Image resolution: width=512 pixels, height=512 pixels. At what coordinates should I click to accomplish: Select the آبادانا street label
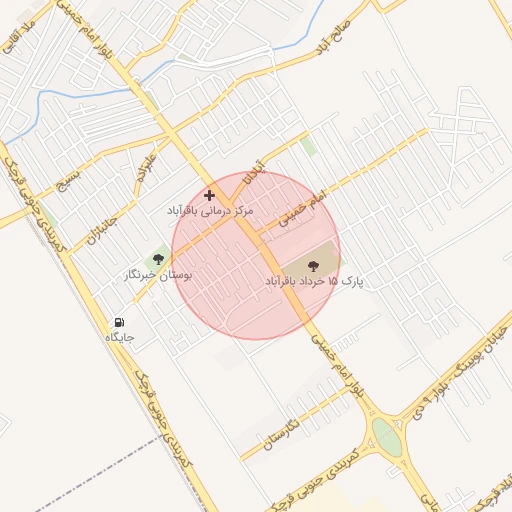255,173
